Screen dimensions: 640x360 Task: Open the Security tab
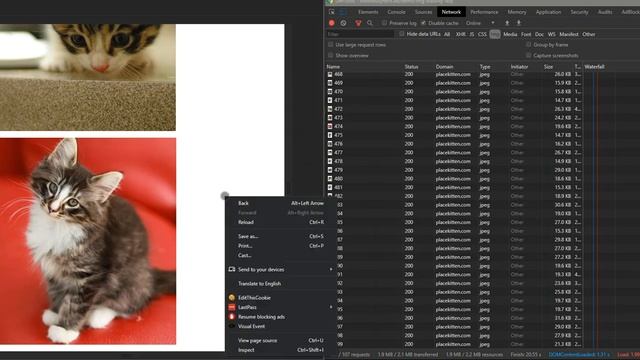pos(579,12)
